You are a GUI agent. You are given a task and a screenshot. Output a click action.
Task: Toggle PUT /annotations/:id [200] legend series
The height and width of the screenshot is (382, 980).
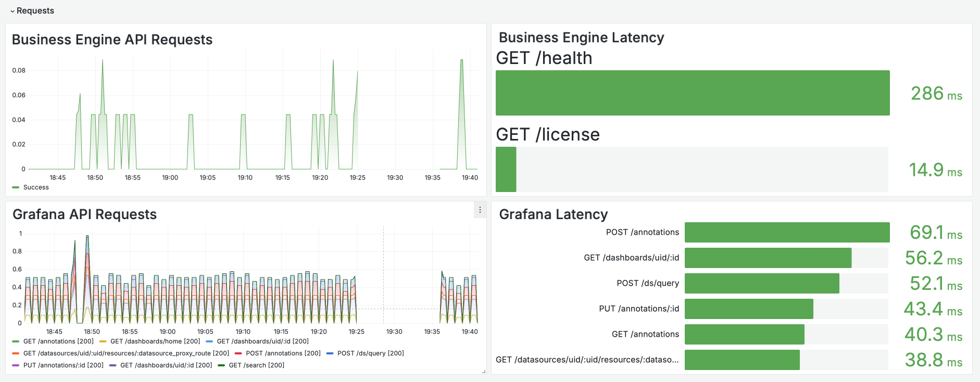click(x=64, y=365)
